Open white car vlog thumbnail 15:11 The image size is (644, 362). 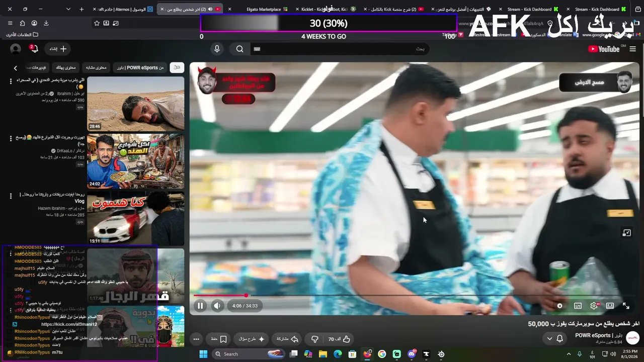(136, 218)
